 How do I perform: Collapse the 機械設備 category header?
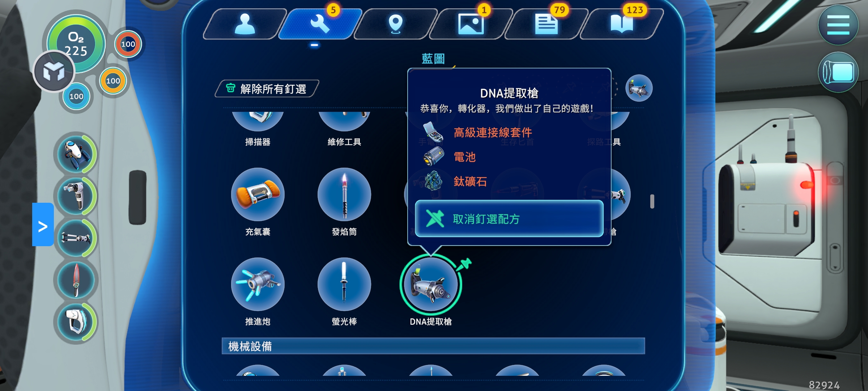(433, 346)
